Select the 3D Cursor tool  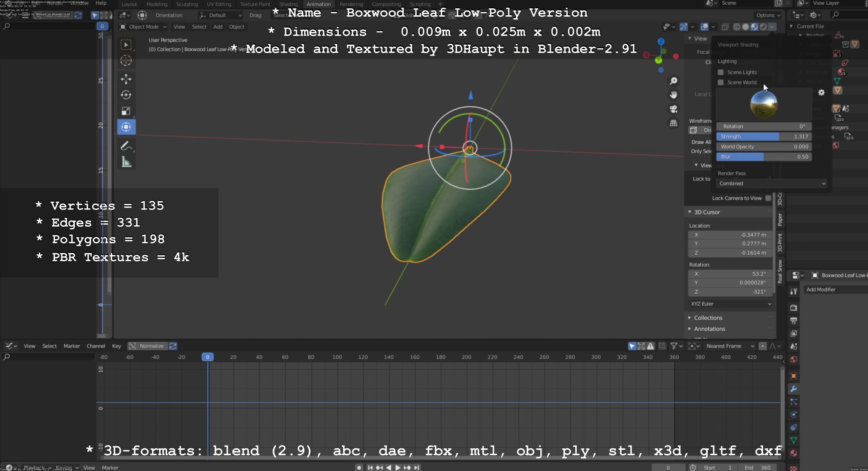pyautogui.click(x=126, y=61)
